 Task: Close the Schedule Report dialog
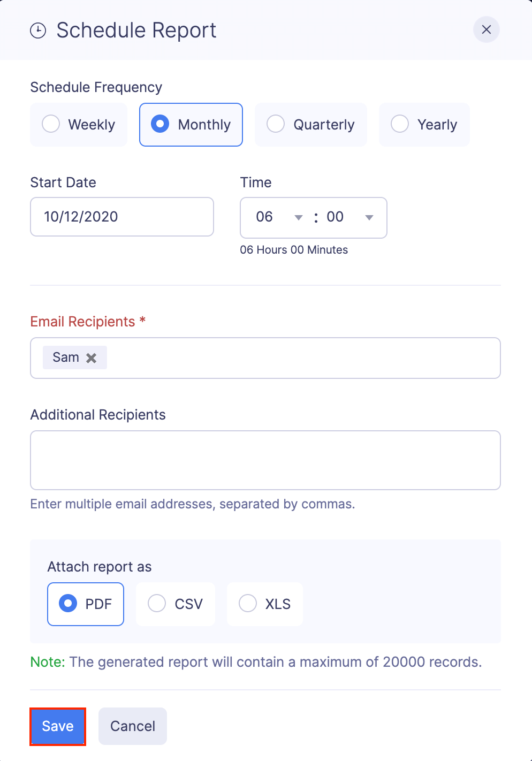click(486, 29)
